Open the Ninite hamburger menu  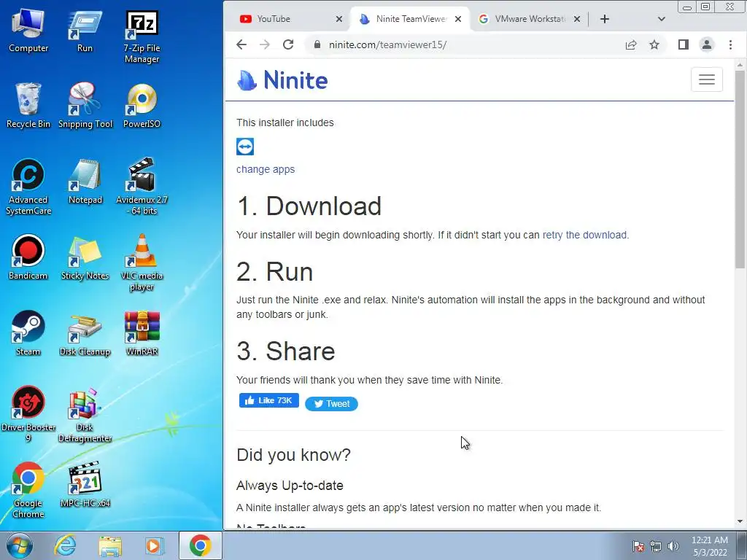[x=706, y=79]
